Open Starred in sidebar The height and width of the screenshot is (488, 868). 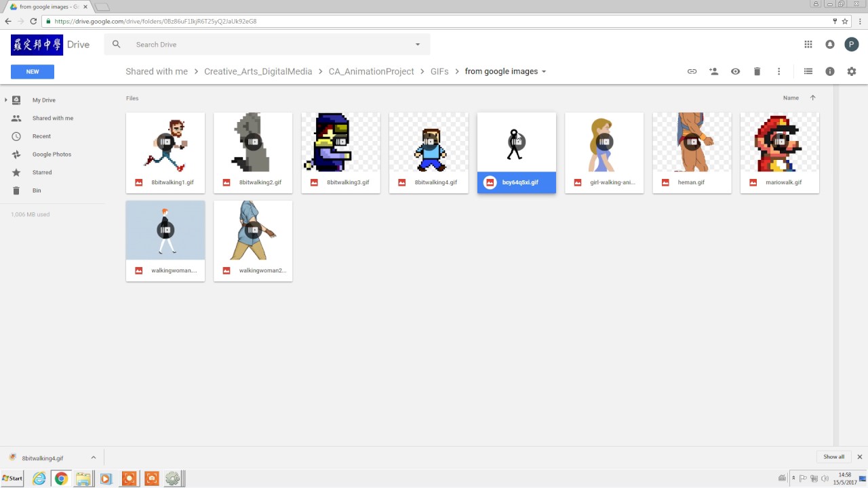click(42, 172)
